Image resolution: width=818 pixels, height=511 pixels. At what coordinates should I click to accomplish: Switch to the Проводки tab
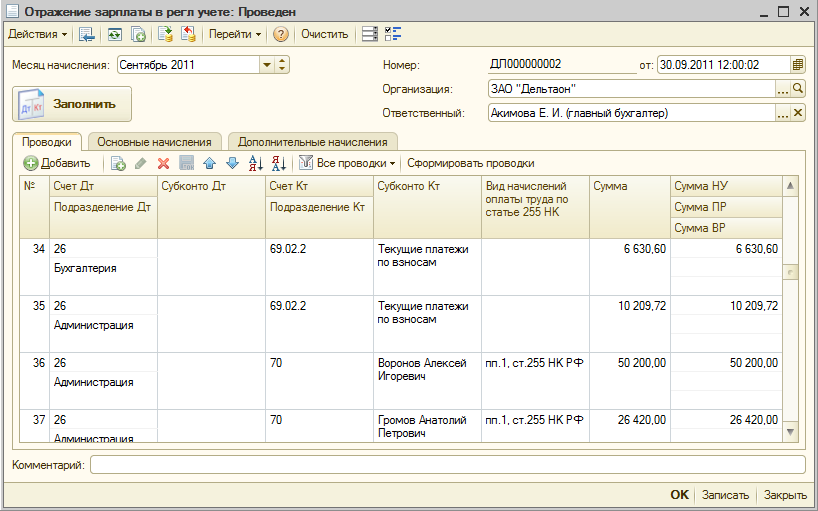coord(47,142)
